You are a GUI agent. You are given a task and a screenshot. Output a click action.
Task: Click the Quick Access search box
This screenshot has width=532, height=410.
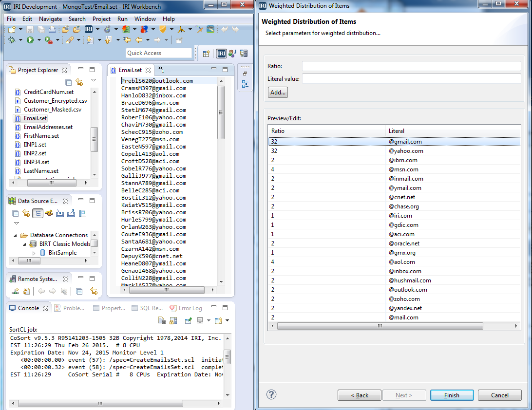coord(159,53)
